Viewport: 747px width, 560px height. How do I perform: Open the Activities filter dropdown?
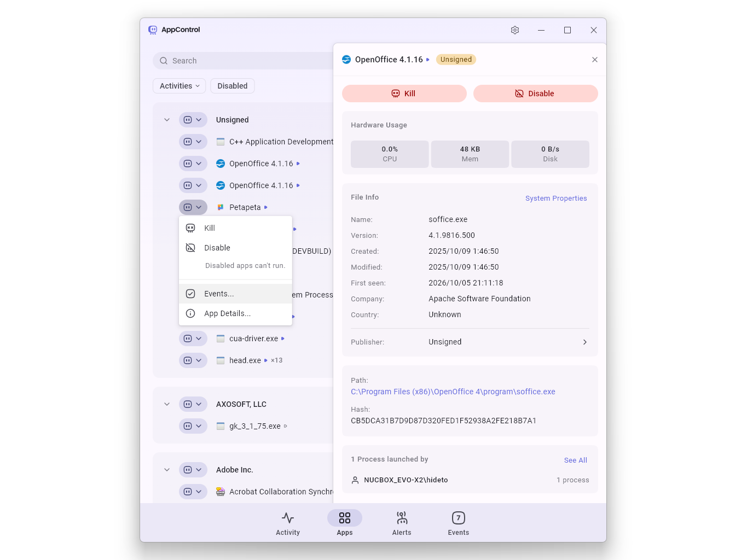(x=179, y=86)
